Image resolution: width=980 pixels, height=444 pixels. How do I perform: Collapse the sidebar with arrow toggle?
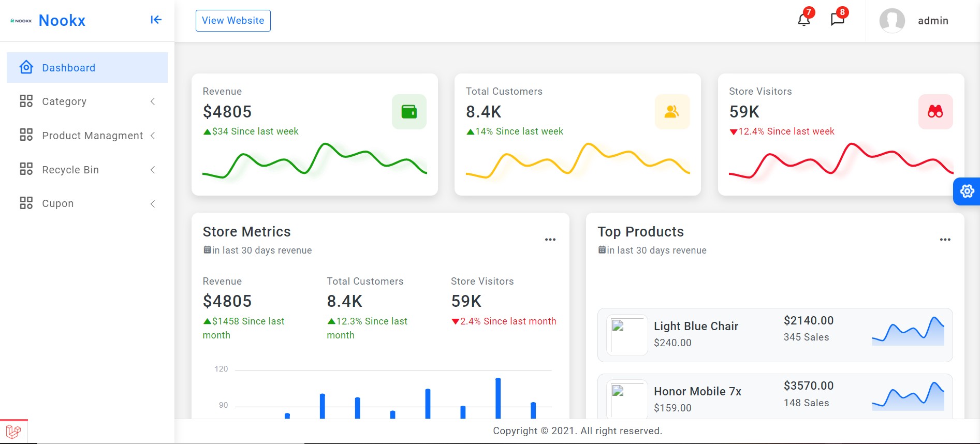click(156, 20)
